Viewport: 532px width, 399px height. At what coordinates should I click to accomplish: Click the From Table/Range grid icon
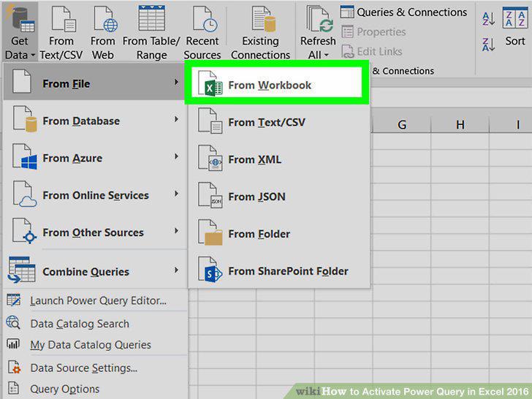coord(151,18)
